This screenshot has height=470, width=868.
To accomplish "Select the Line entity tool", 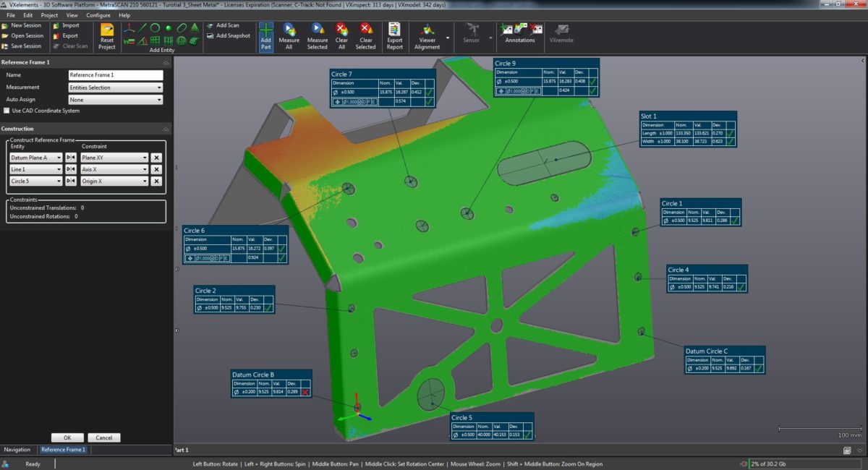I will tap(142, 27).
